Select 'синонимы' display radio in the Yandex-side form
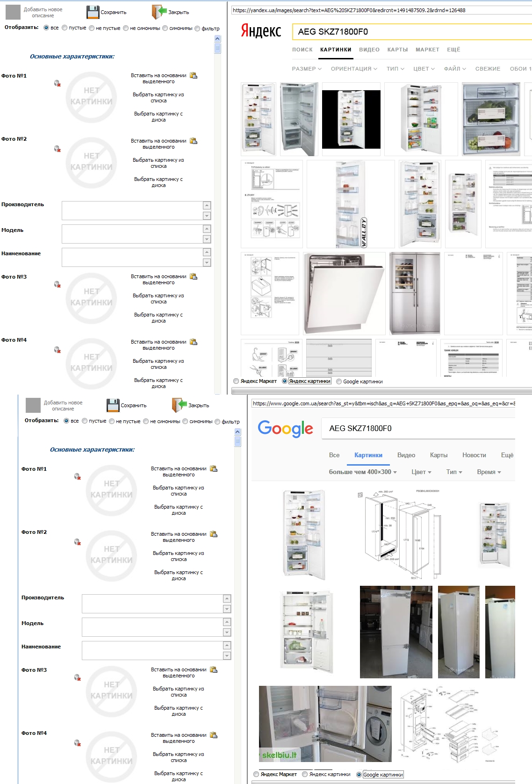 [165, 28]
